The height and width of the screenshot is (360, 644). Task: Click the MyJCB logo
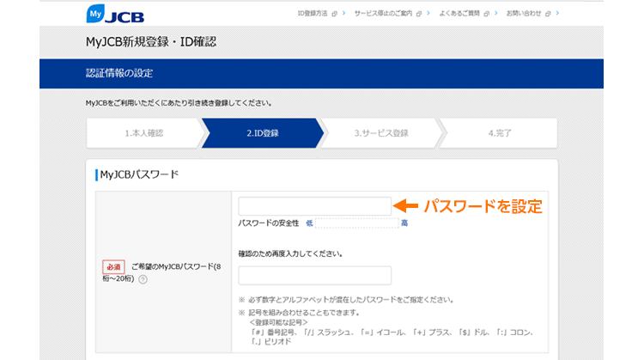pyautogui.click(x=115, y=14)
